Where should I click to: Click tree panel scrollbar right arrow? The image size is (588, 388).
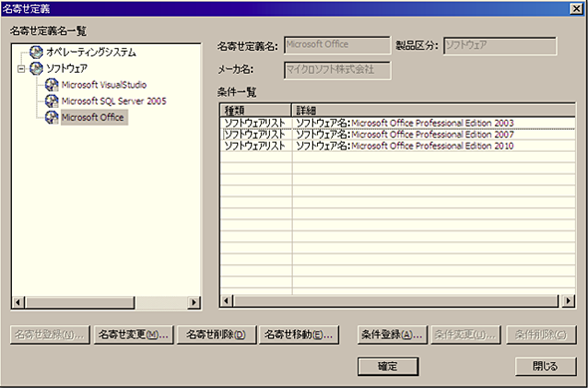(193, 302)
